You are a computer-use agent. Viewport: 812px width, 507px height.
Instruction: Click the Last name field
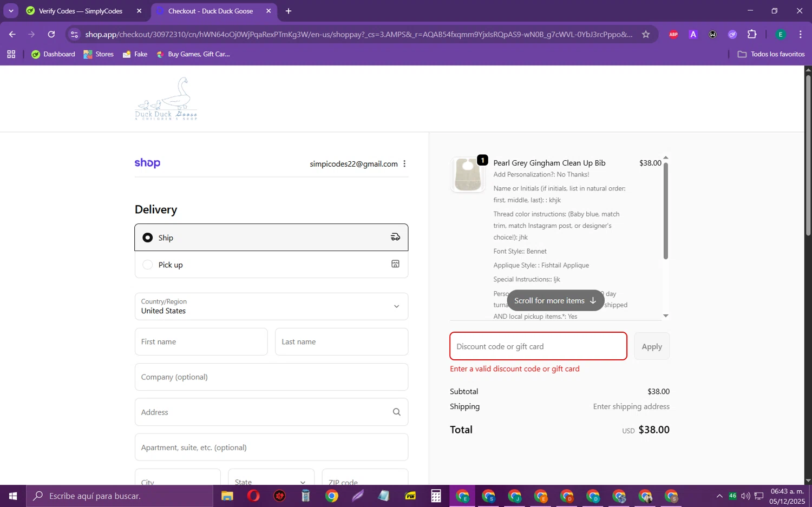tap(342, 341)
